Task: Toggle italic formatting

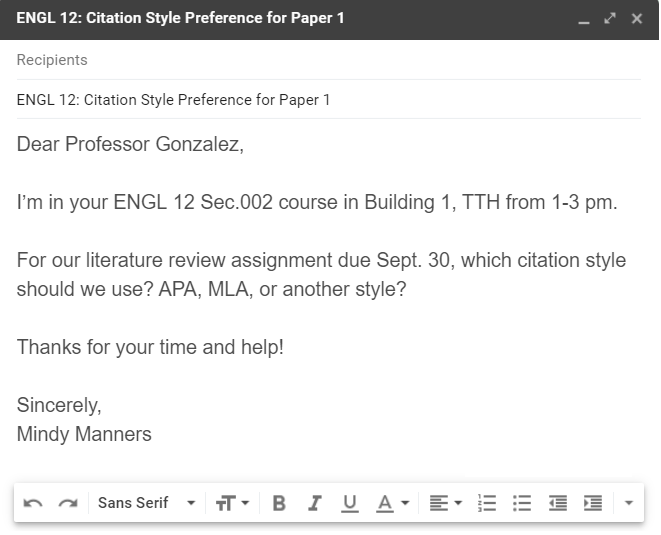Action: coord(314,503)
